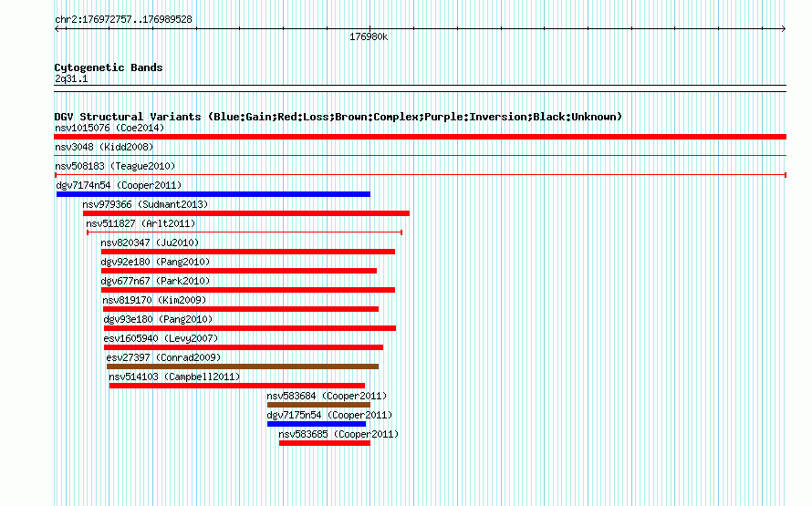Open the nsv3048 (Kidd2008) variant label

tap(104, 147)
